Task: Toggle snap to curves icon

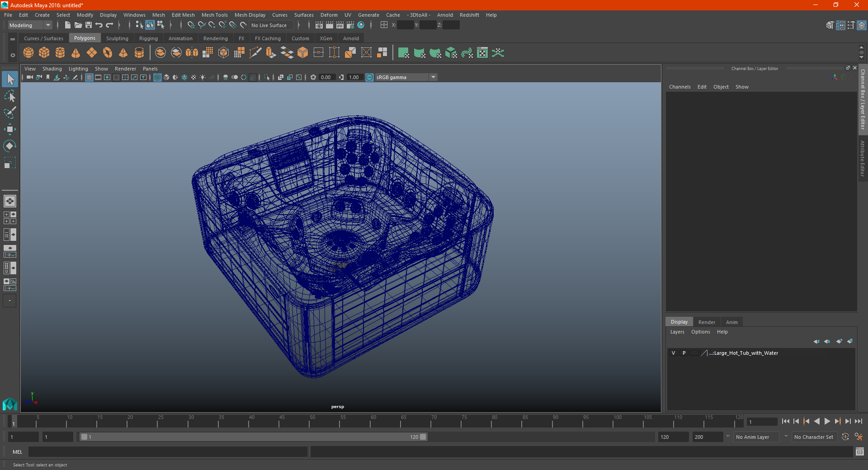Action: (202, 25)
